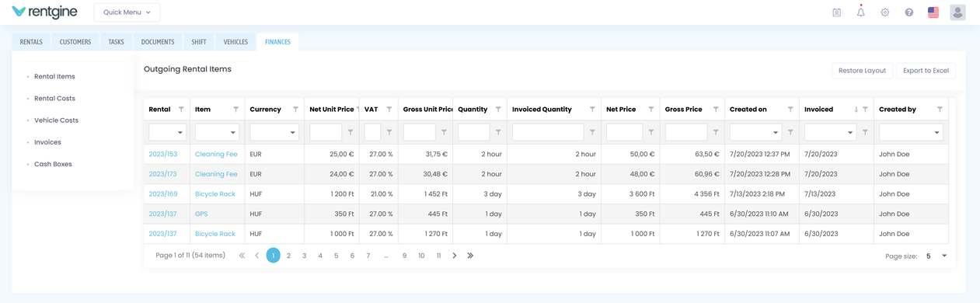Expand the Rental filter combo box

click(180, 133)
